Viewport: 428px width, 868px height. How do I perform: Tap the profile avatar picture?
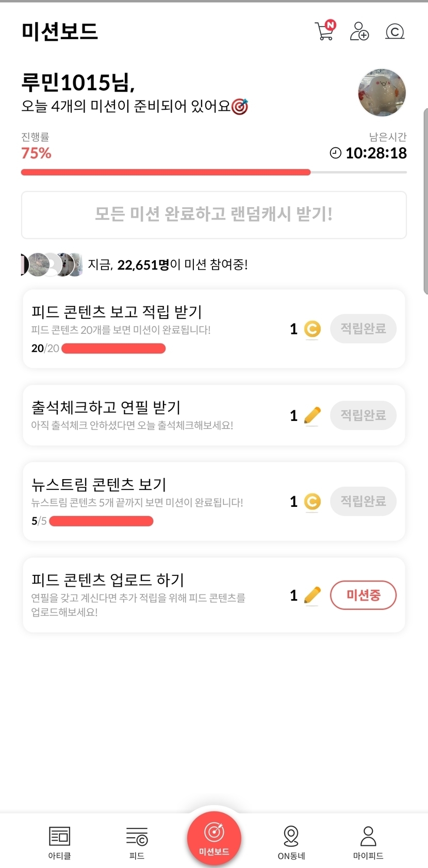(382, 93)
